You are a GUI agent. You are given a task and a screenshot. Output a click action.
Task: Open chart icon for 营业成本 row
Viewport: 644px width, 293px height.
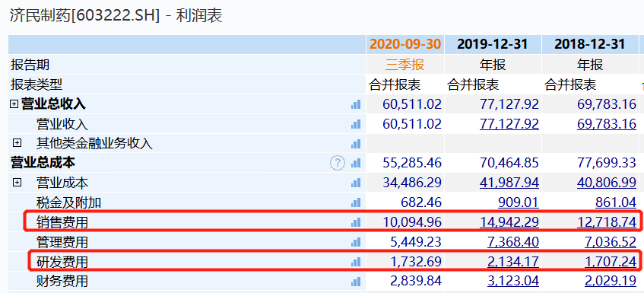click(x=356, y=183)
